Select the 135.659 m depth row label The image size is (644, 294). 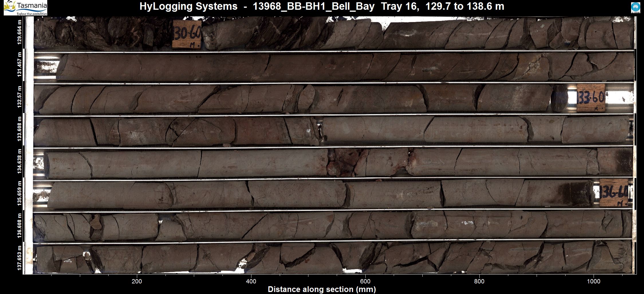coord(19,194)
